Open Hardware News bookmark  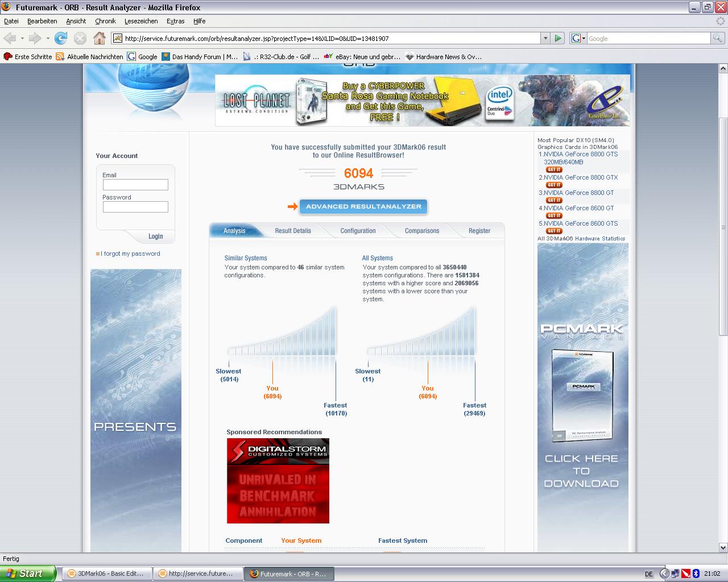(x=444, y=57)
